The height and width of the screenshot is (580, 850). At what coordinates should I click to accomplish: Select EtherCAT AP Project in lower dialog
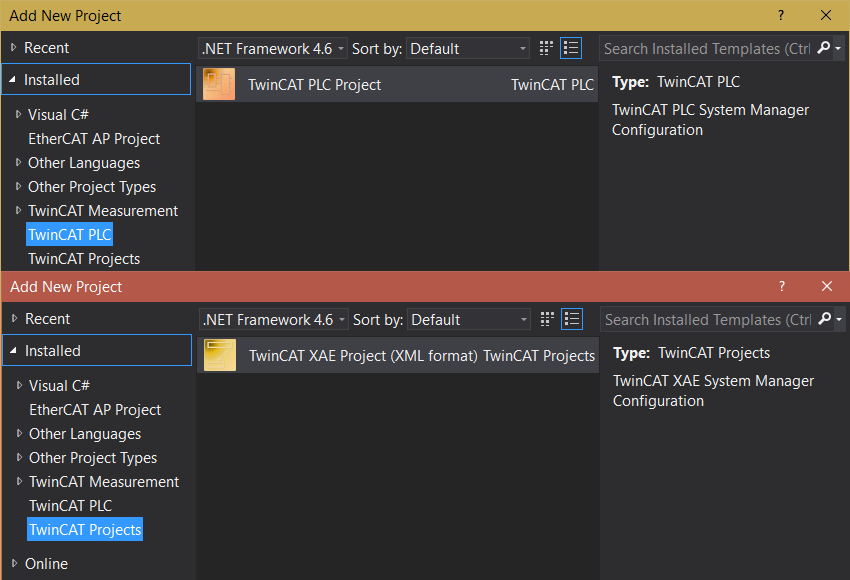click(x=95, y=410)
